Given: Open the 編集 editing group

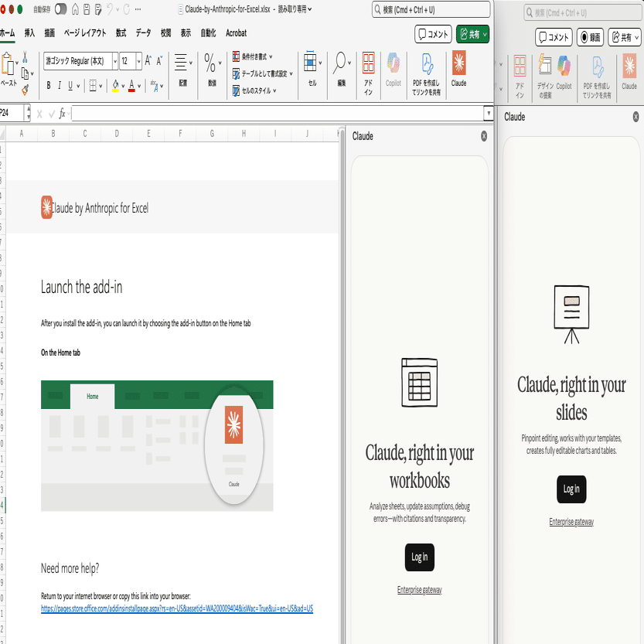Looking at the screenshot, I should (342, 69).
